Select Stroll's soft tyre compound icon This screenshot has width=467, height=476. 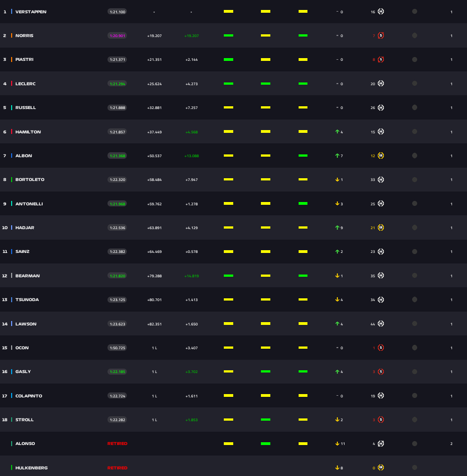[381, 420]
